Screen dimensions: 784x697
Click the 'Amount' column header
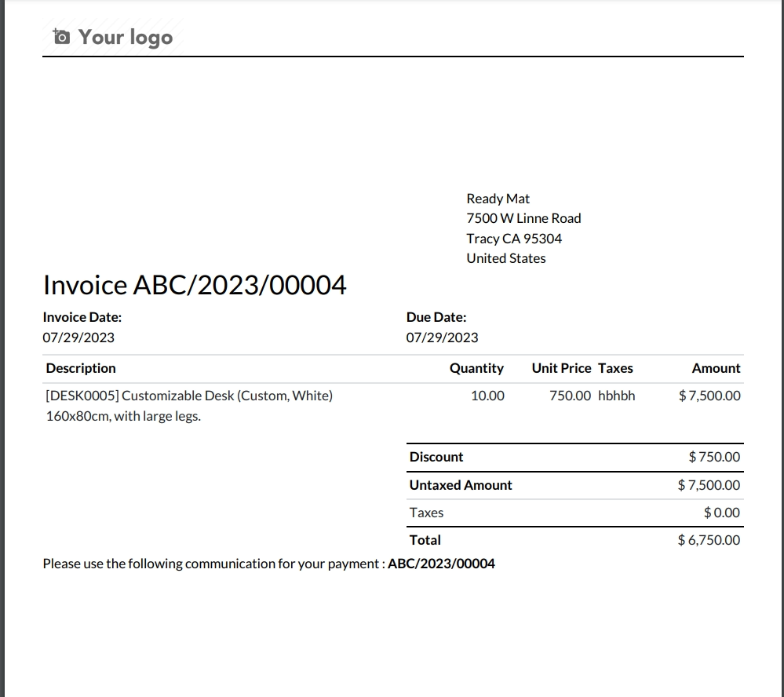[716, 368]
